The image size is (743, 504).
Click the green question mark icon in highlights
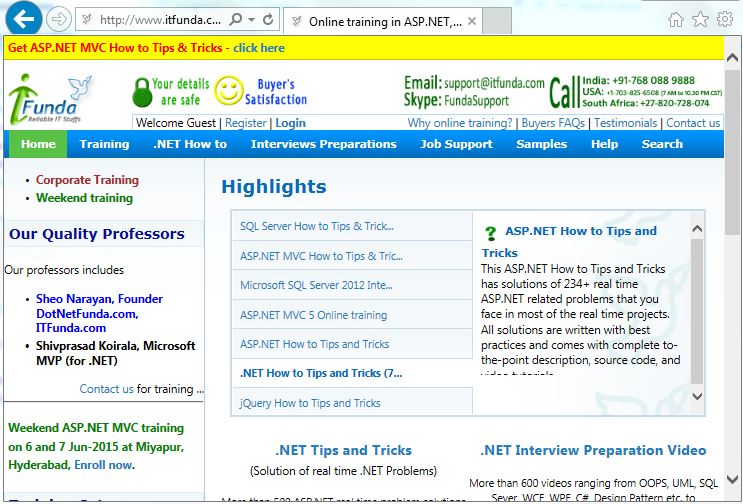[x=490, y=233]
